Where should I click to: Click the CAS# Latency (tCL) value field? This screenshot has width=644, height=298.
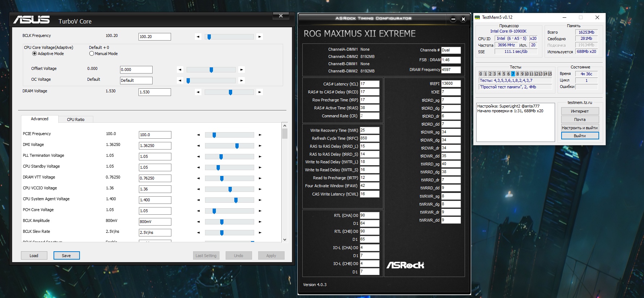[370, 84]
